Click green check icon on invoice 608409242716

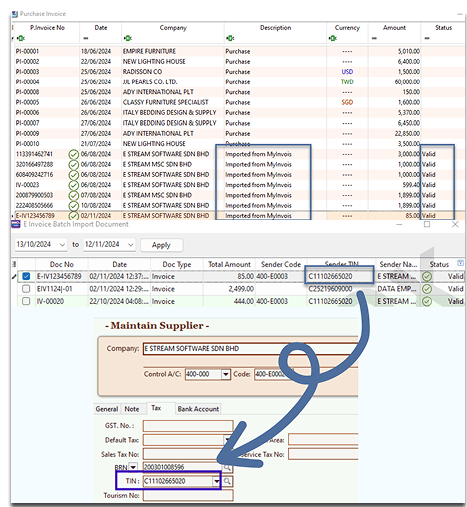pyautogui.click(x=73, y=175)
